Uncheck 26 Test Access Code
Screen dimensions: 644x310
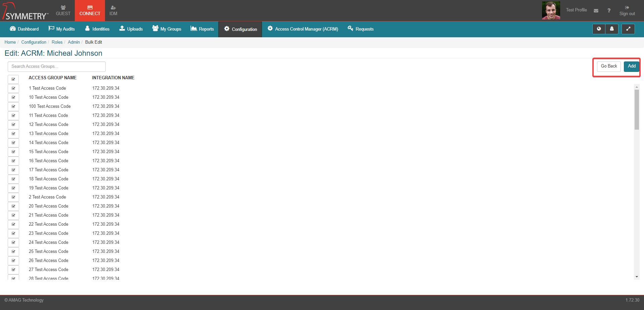(x=13, y=261)
